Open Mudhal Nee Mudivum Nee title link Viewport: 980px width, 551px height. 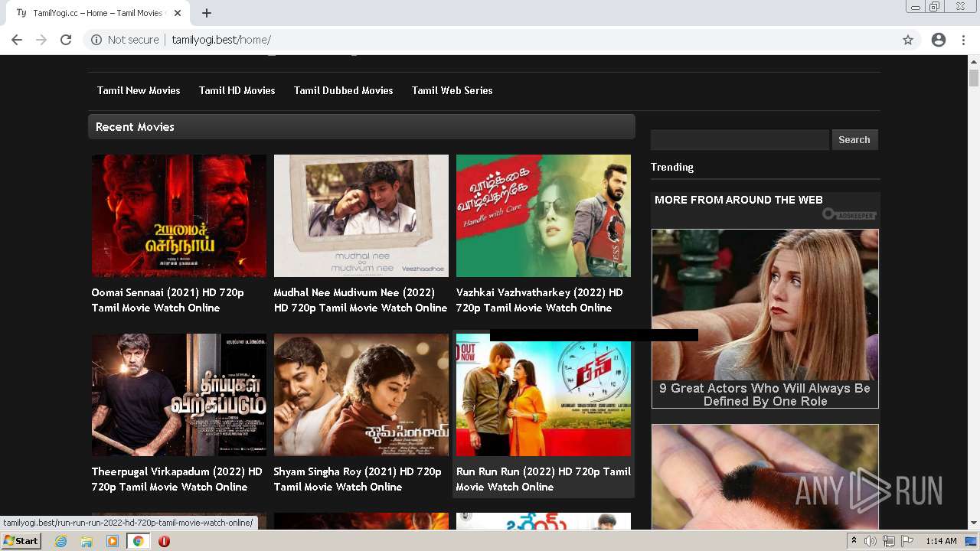pyautogui.click(x=361, y=300)
